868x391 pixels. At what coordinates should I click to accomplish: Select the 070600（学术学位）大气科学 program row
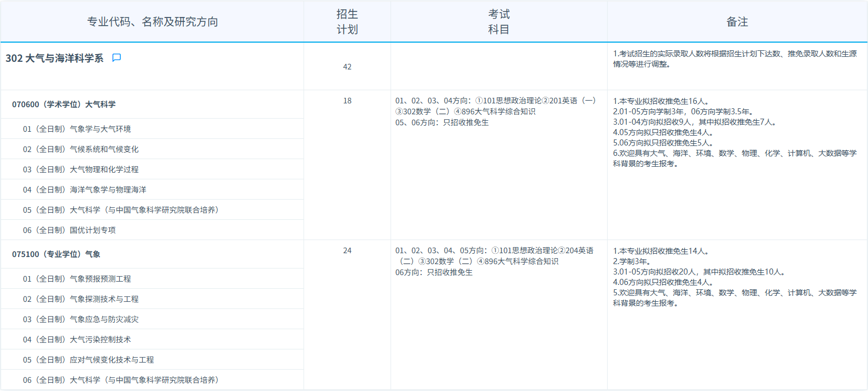(64, 104)
